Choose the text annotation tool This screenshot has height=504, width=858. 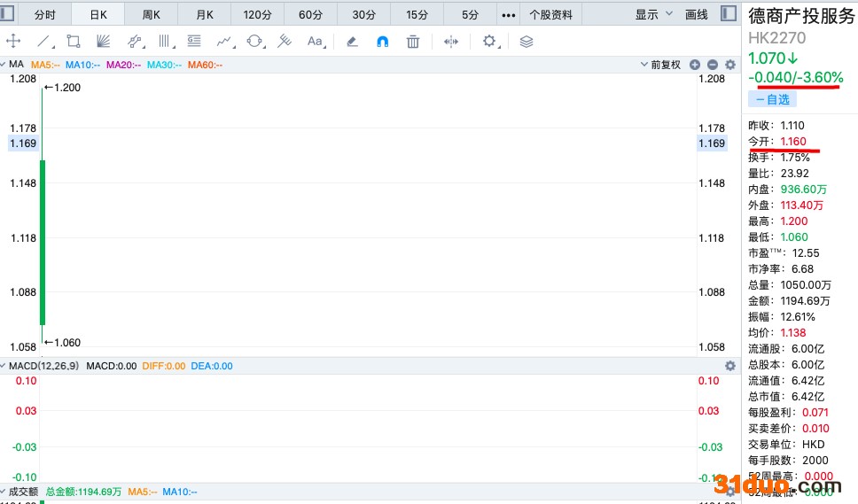click(x=316, y=41)
